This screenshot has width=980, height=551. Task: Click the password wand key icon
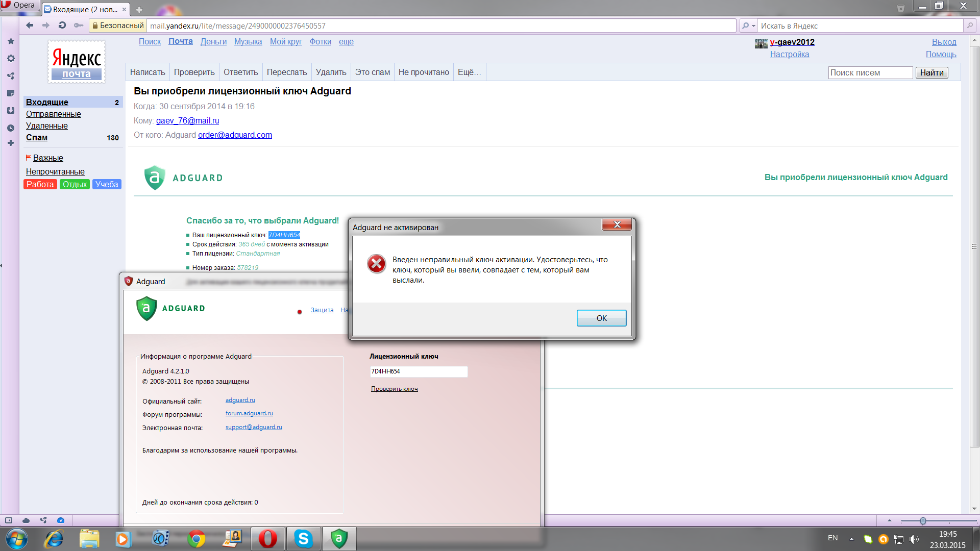point(79,26)
